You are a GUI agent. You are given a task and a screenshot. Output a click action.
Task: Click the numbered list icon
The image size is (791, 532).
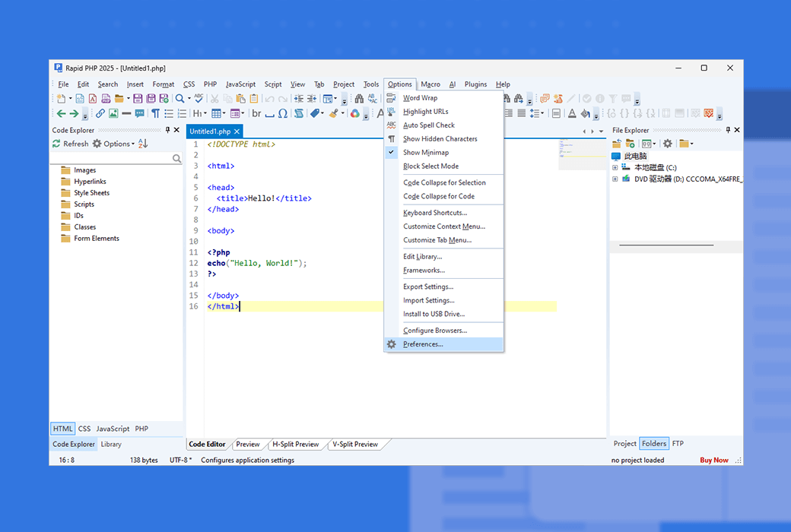click(182, 113)
